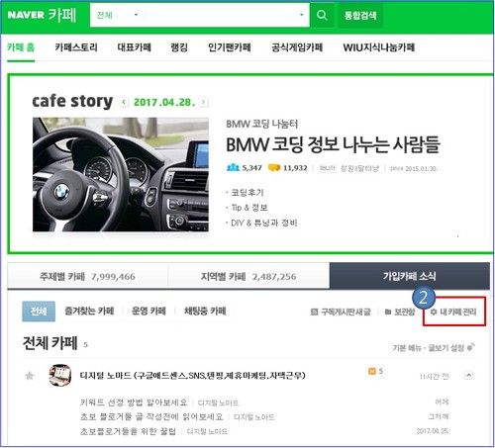Viewport: 495px width, 448px height.
Task: Click the magnifier search icon
Action: [x=322, y=15]
